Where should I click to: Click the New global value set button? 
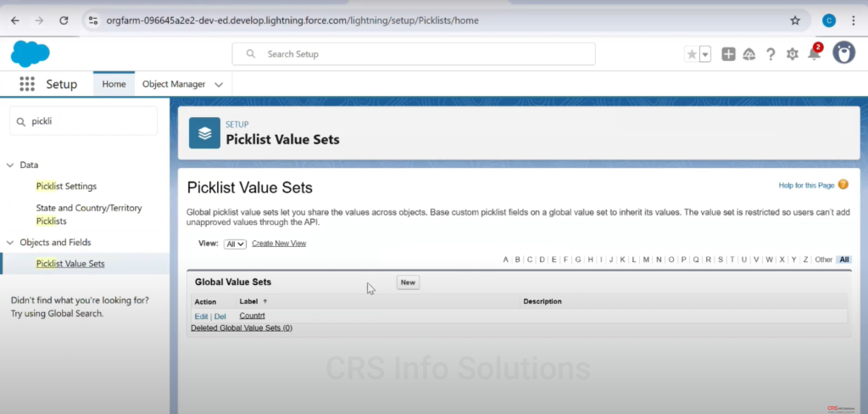tap(408, 283)
